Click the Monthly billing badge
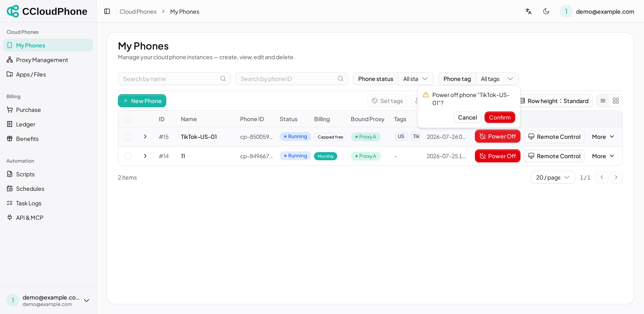This screenshot has width=644, height=314. [x=325, y=156]
